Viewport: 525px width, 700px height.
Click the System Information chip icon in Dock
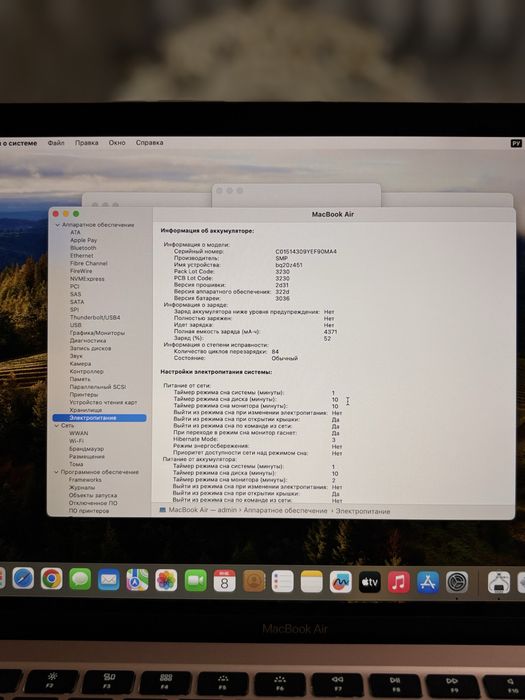pos(499,583)
